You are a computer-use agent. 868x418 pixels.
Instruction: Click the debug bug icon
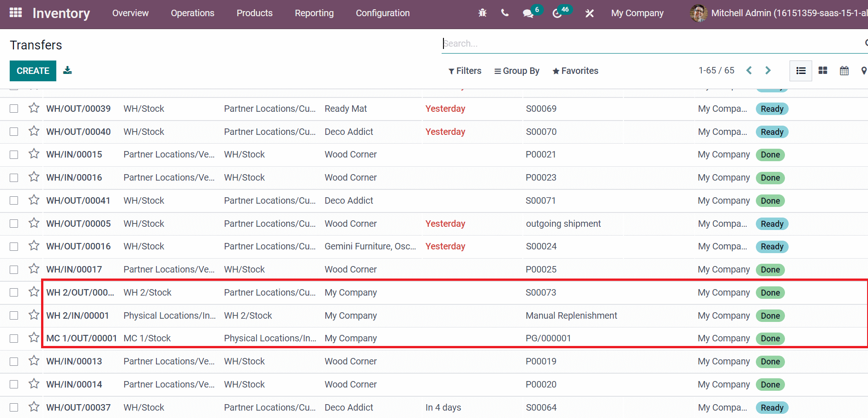pos(483,13)
